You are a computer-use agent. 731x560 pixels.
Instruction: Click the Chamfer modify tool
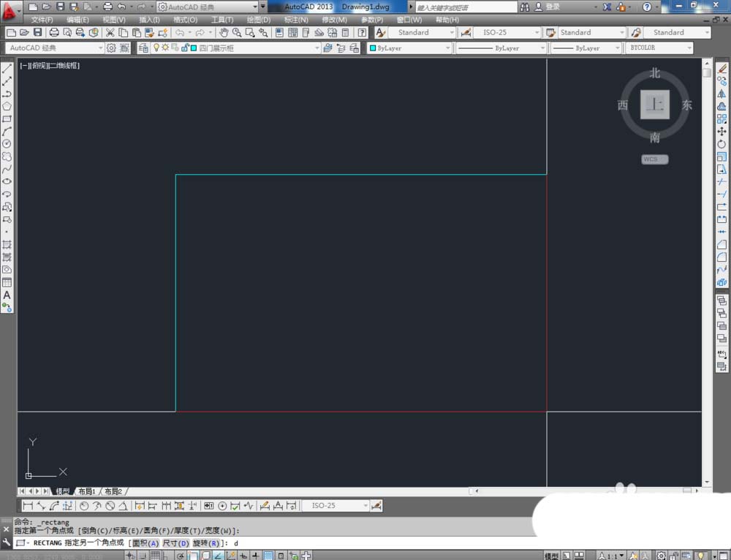[721, 244]
